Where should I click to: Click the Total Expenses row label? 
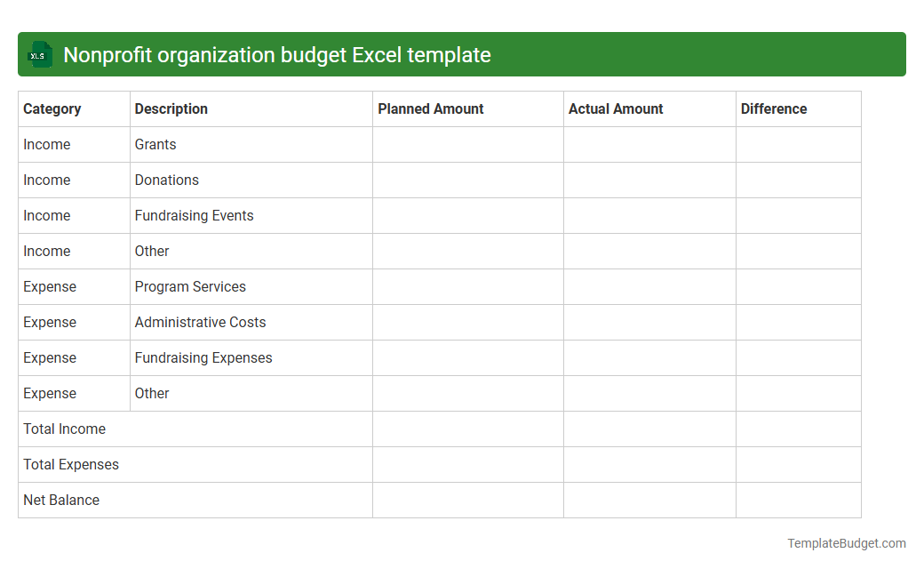click(71, 464)
